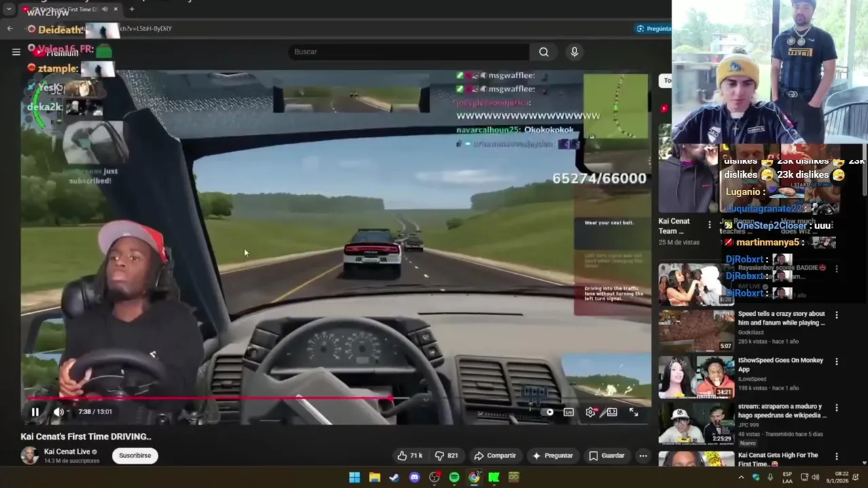
Task: Open options for atraparon a maduro stream
Action: point(836,407)
